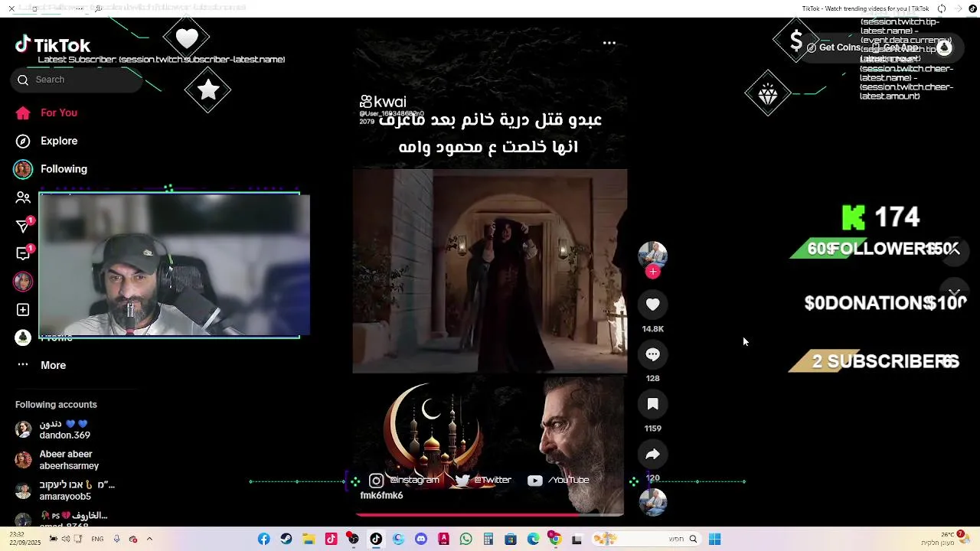Click the Upload plus icon
Screen dimensions: 980x551
[23, 310]
